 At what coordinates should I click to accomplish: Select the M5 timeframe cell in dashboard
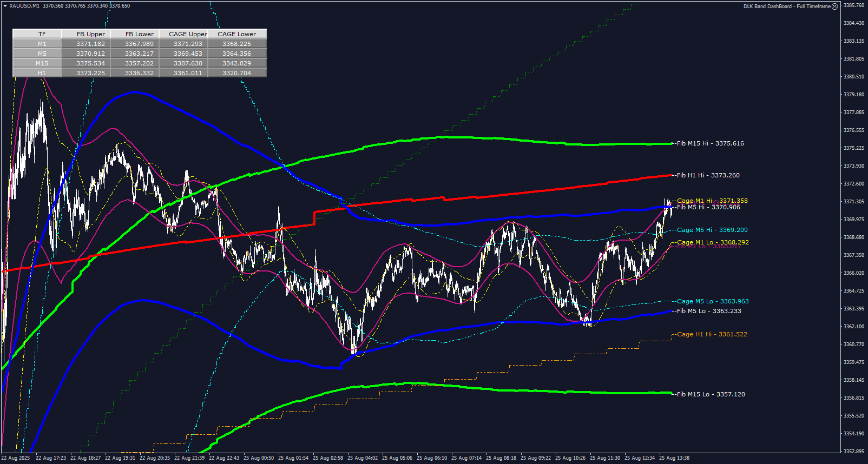(x=42, y=54)
